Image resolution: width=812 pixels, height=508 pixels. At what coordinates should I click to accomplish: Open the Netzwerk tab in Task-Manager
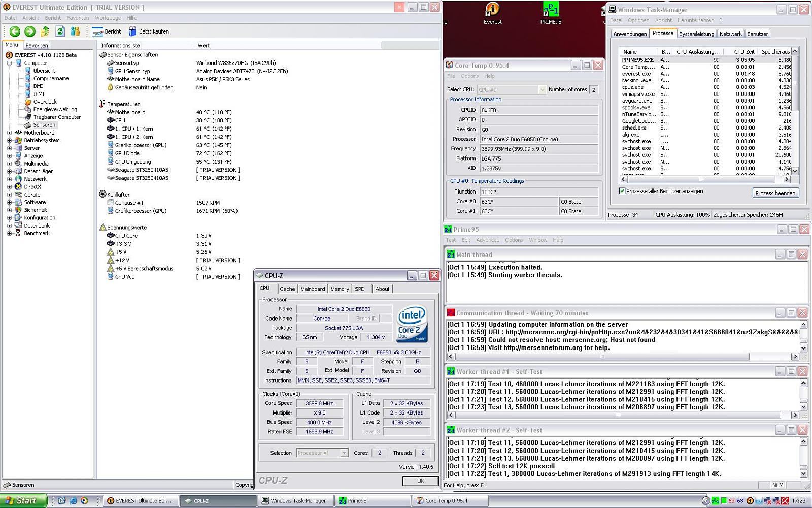730,34
